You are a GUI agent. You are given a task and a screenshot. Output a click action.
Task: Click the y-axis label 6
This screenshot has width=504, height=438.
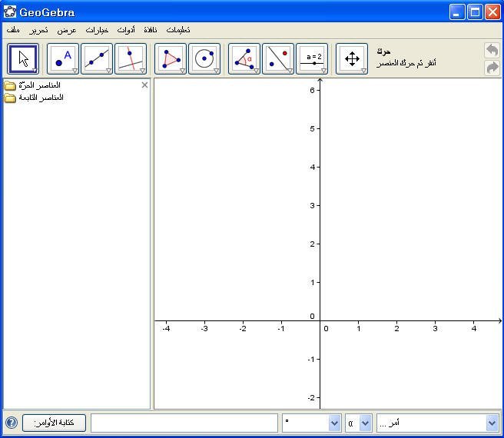(x=312, y=91)
